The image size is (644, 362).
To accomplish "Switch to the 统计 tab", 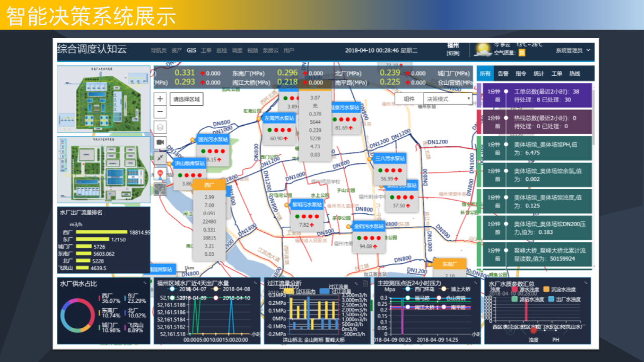I will pyautogui.click(x=539, y=73).
